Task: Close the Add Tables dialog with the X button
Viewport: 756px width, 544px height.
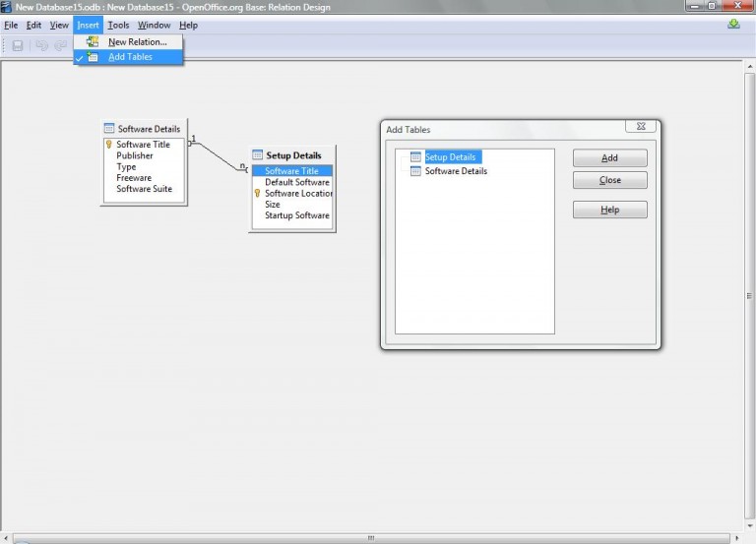Action: click(x=641, y=126)
